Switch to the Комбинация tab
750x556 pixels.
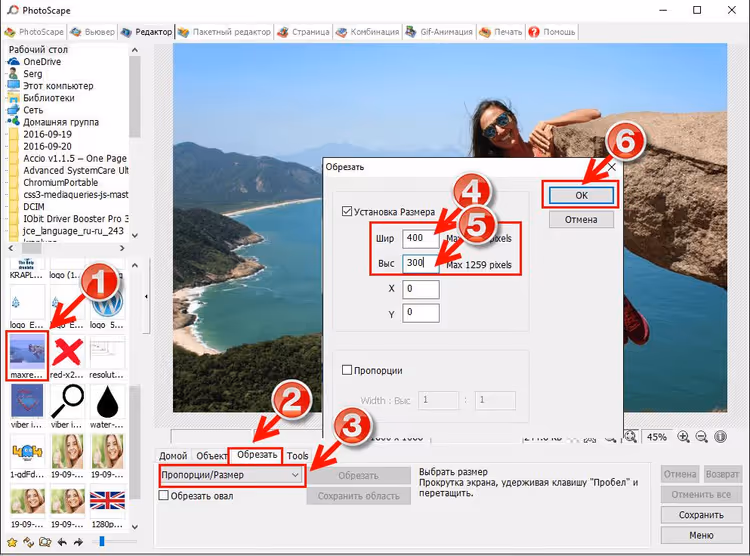367,32
